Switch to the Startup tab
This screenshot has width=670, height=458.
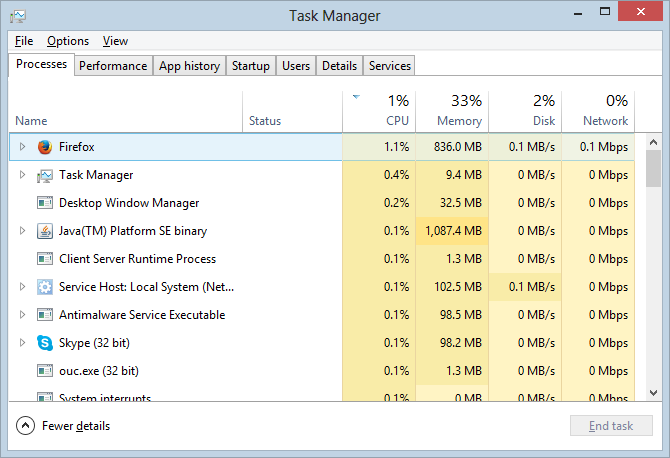(251, 66)
